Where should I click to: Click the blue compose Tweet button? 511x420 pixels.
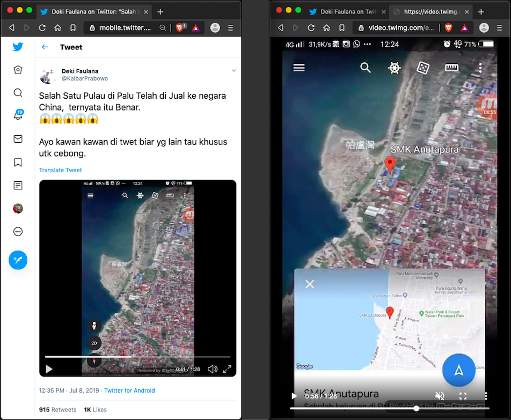tap(18, 260)
